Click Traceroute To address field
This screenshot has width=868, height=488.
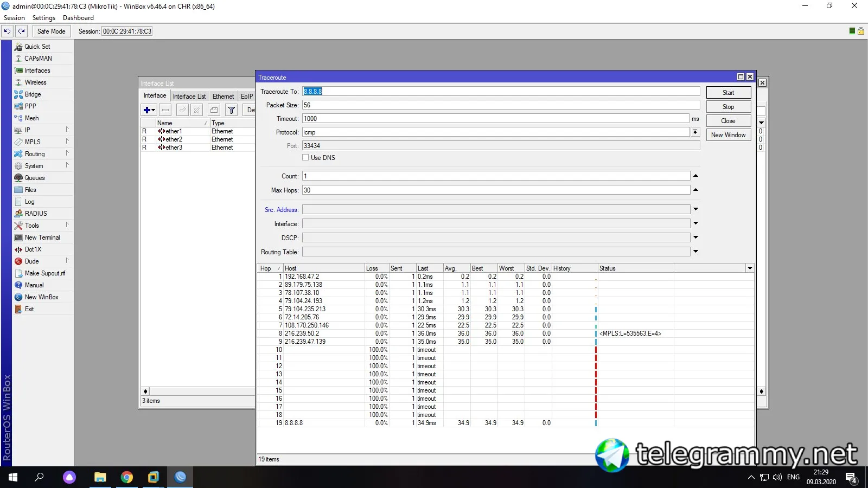coord(501,91)
